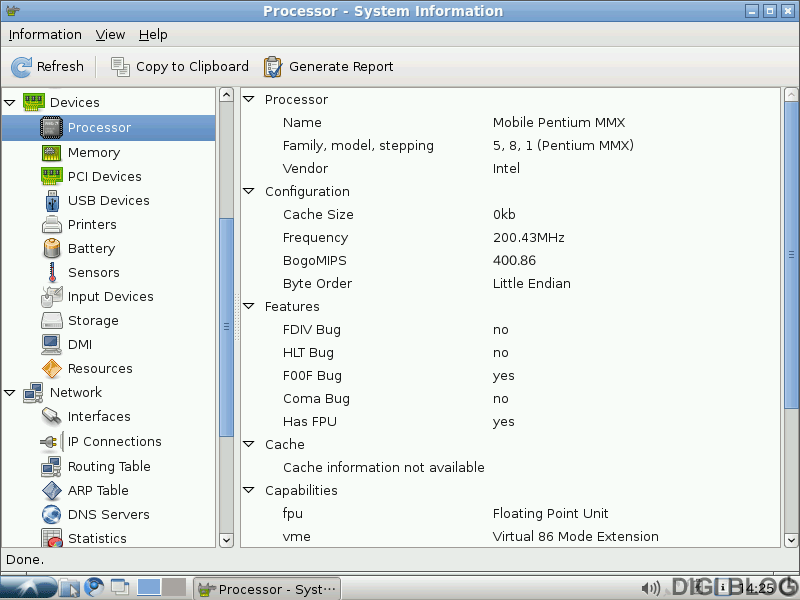Click the Copy to Clipboard pages icon
The image size is (800, 600).
click(x=120, y=67)
